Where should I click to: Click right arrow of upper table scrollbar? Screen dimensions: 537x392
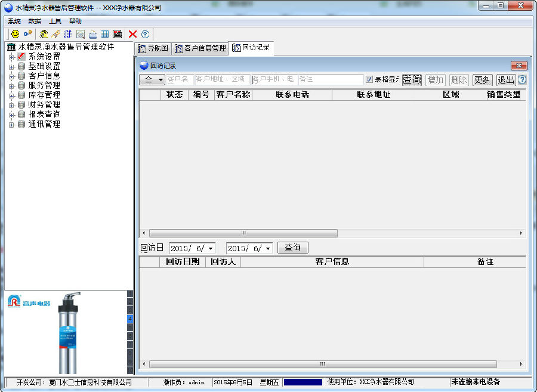point(521,233)
